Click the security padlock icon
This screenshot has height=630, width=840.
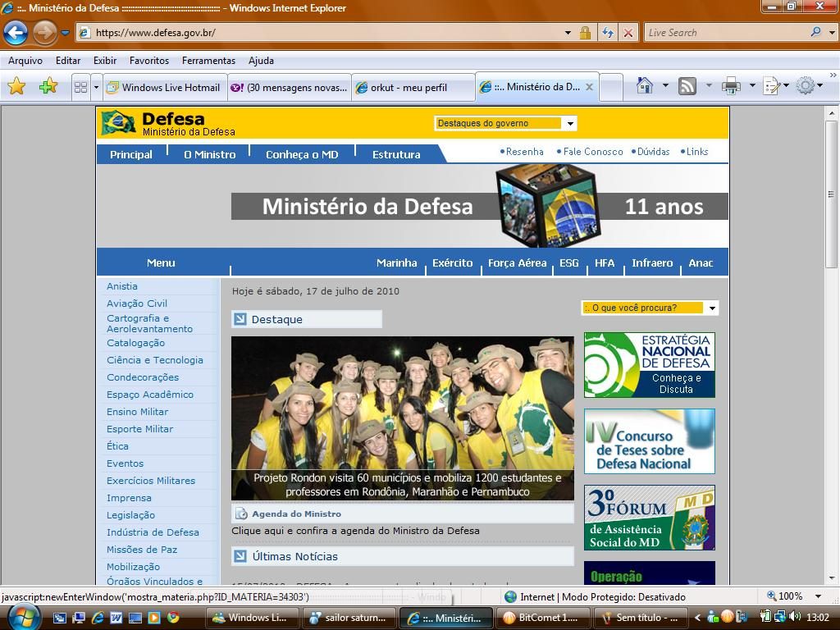click(x=585, y=33)
